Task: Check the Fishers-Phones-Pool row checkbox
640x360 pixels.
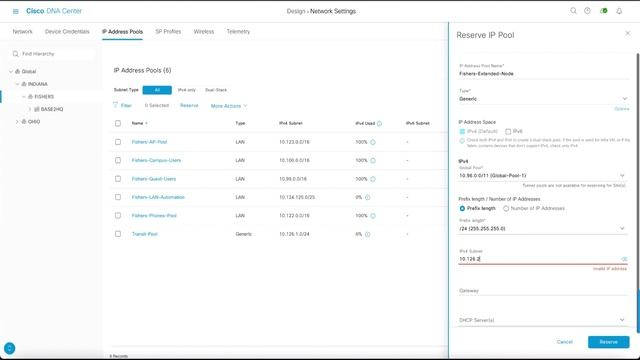Action: (x=118, y=216)
